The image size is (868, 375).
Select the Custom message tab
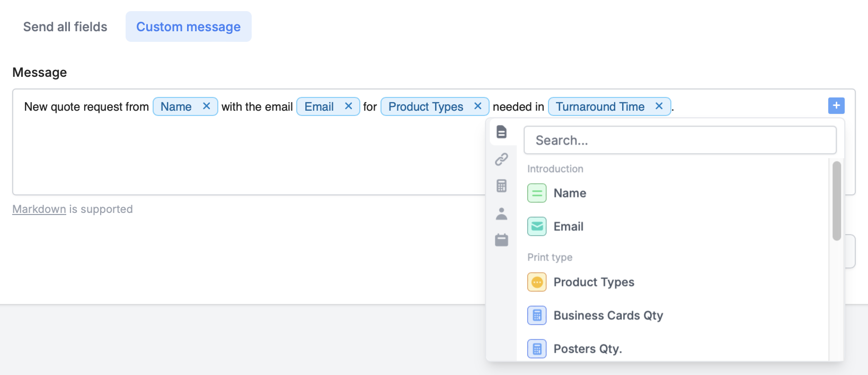click(189, 27)
